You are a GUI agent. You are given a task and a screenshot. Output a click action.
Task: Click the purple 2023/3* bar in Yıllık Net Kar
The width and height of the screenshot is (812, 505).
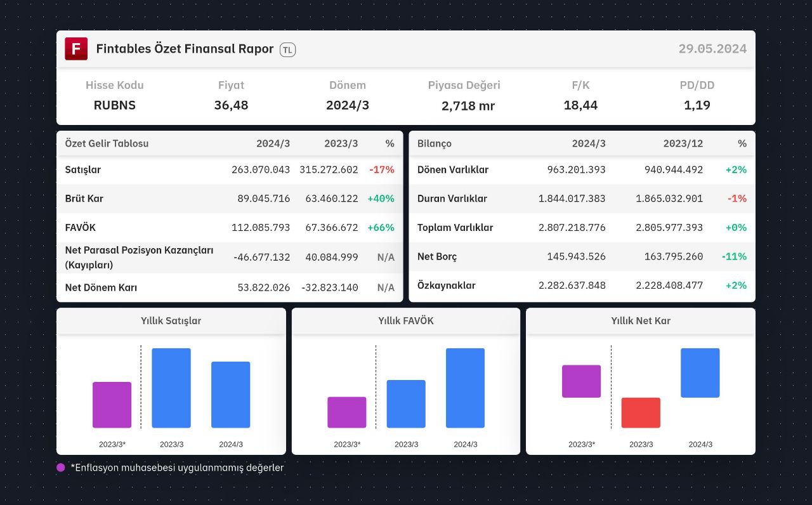[581, 381]
